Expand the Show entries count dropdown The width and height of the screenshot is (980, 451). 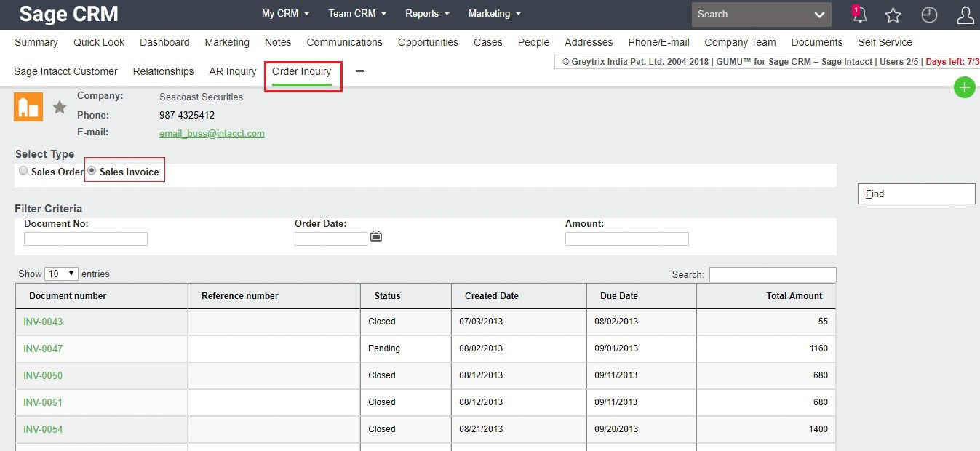pos(62,274)
